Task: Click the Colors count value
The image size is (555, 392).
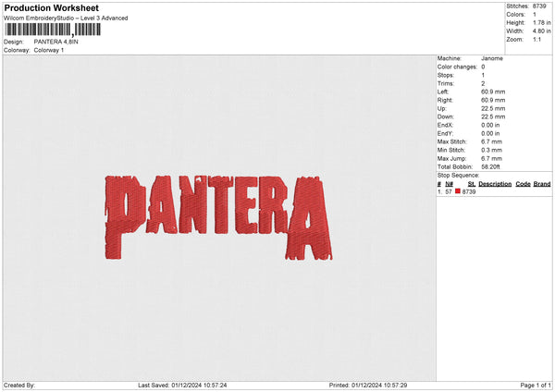Action: (535, 15)
